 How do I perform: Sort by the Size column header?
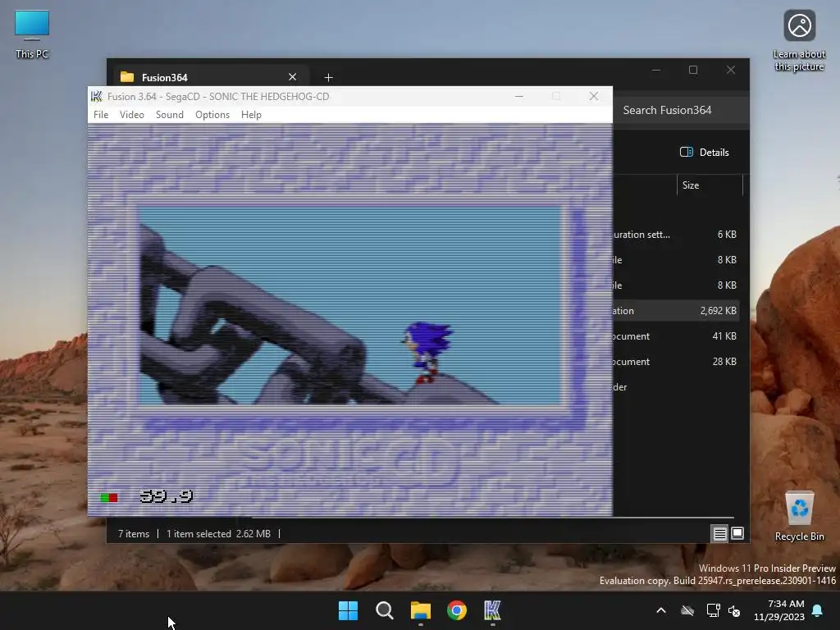710,185
